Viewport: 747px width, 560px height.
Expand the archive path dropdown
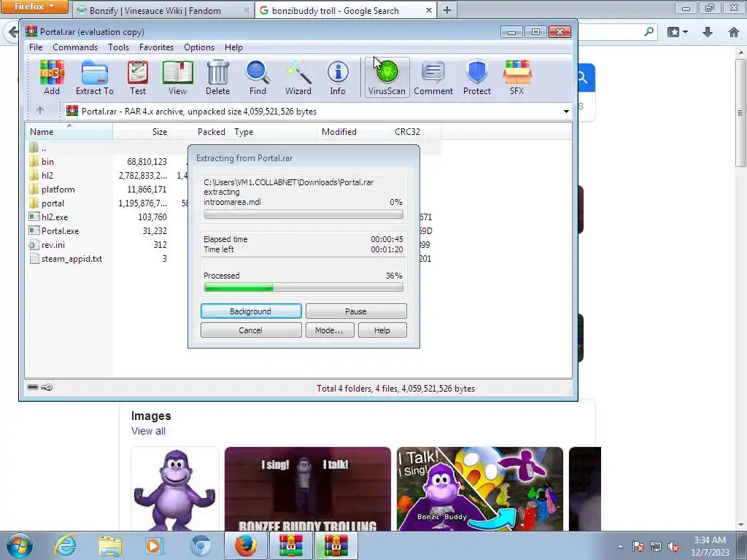[566, 111]
